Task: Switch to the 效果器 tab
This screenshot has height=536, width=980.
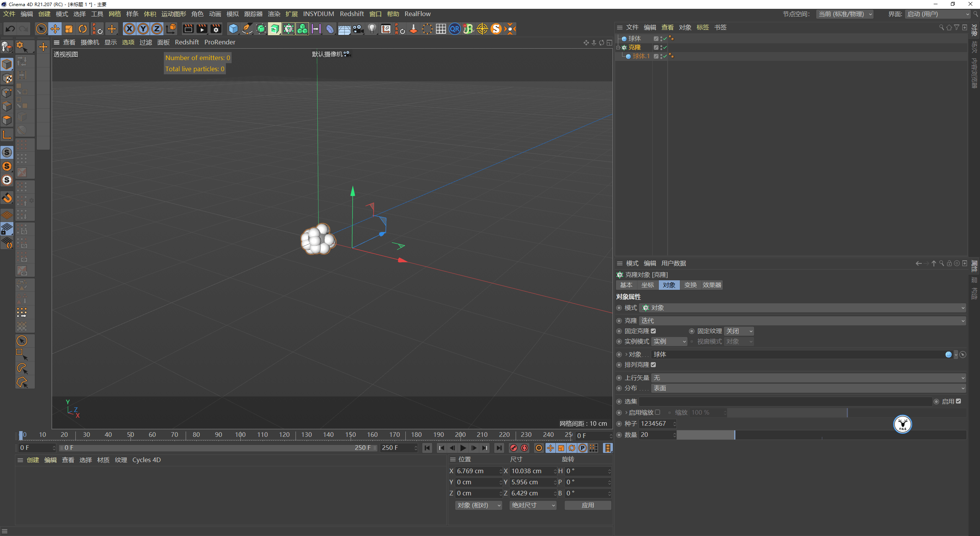Action: click(711, 284)
